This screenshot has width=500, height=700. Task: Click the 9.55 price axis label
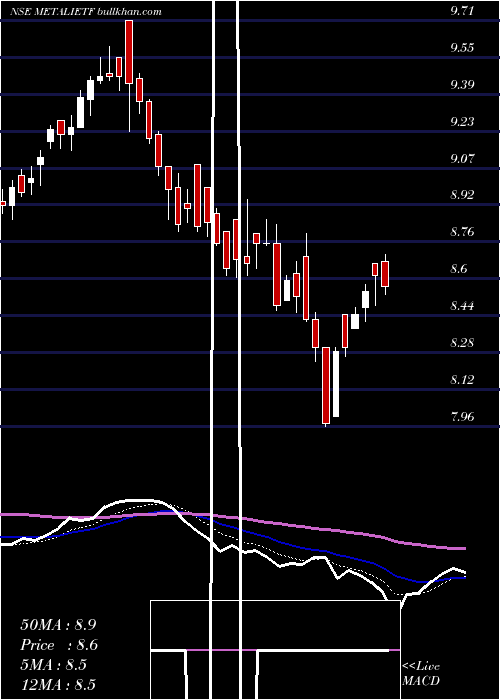pyautogui.click(x=462, y=48)
